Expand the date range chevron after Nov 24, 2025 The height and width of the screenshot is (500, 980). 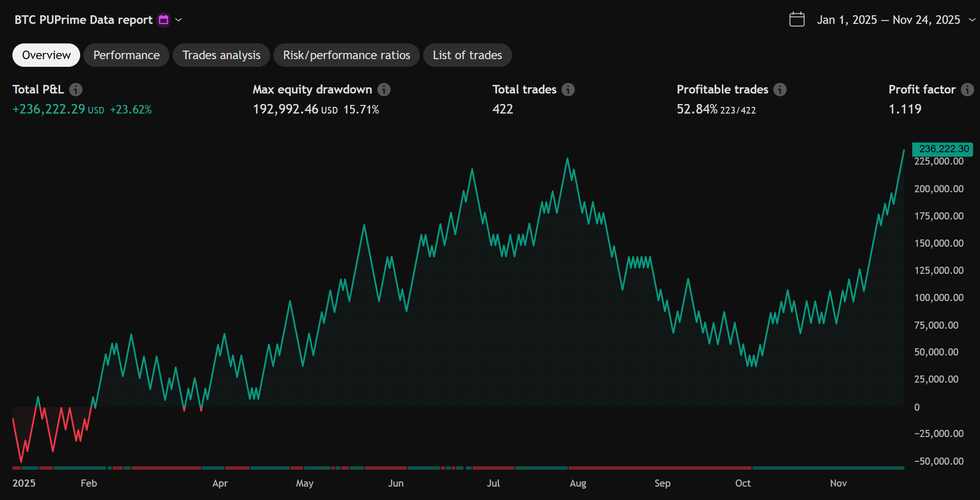click(972, 20)
